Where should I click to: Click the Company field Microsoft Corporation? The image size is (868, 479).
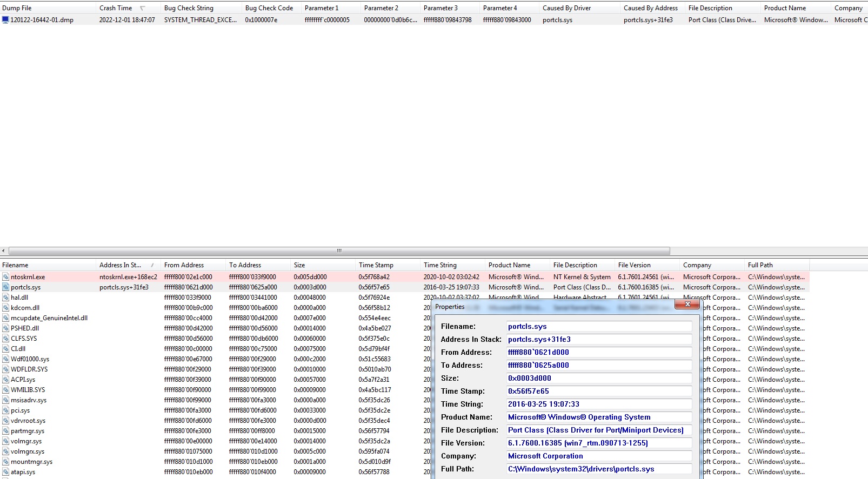599,456
